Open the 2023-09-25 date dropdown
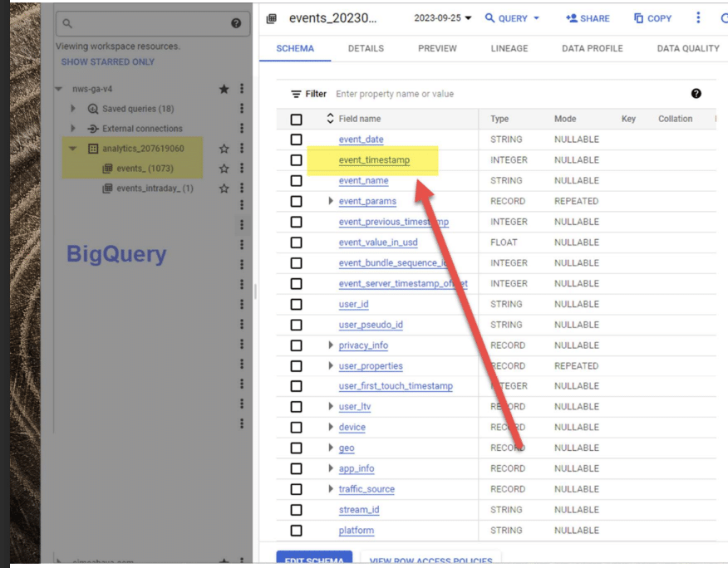This screenshot has height=568, width=728. pyautogui.click(x=443, y=18)
